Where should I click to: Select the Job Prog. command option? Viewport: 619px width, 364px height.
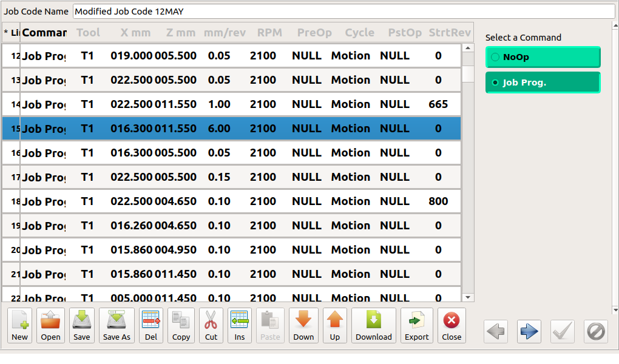point(543,83)
